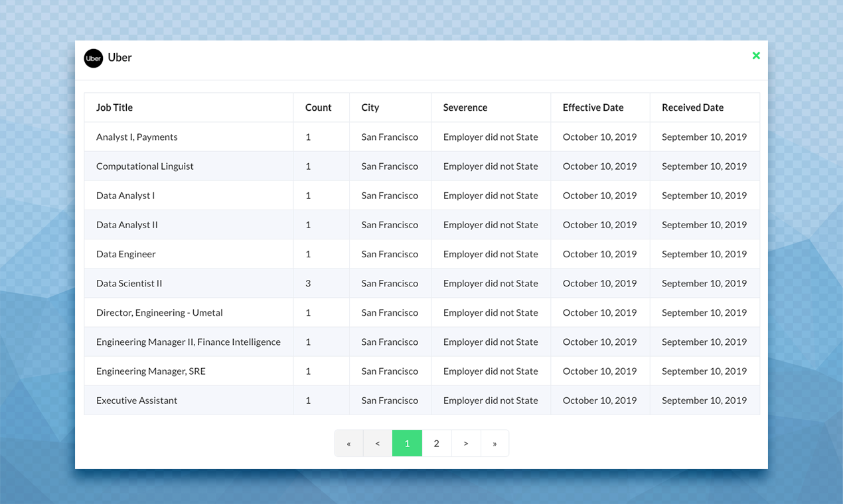The width and height of the screenshot is (843, 504).
Task: Sort by the Count column header
Action: tap(318, 107)
